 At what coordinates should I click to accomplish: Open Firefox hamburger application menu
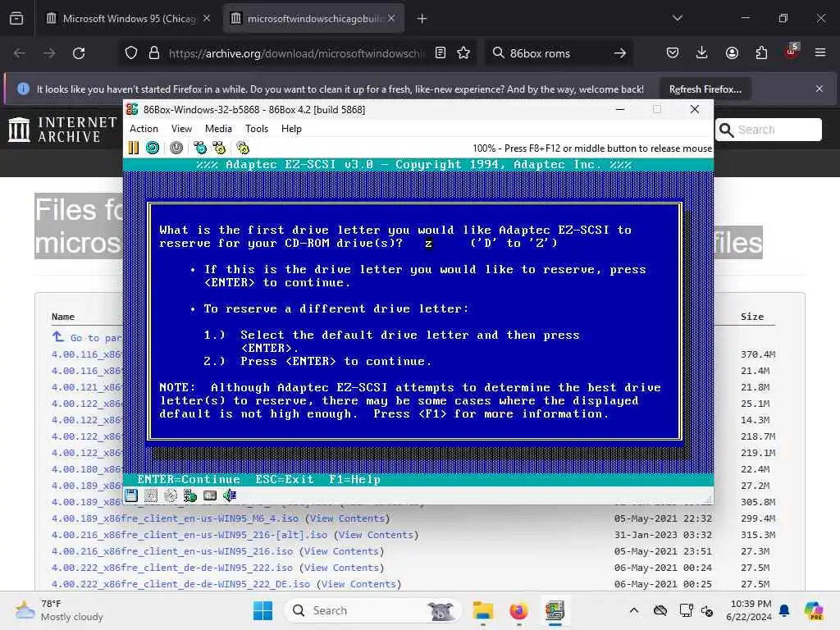[820, 53]
